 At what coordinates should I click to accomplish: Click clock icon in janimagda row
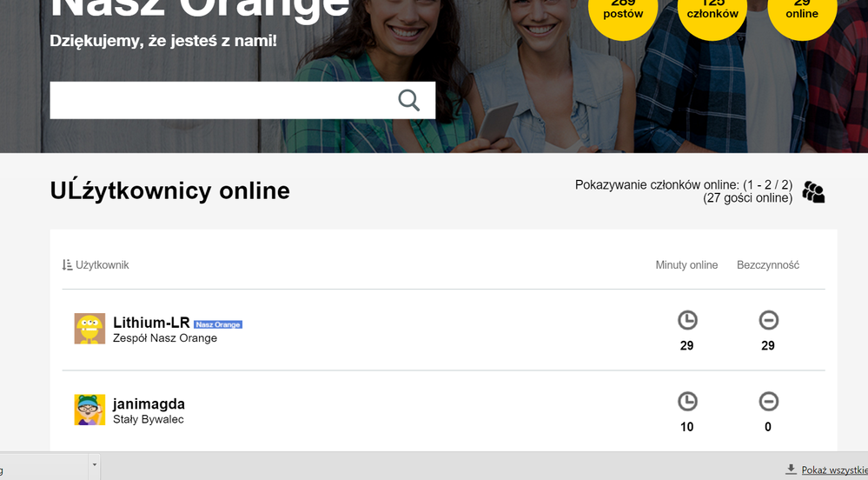pos(687,401)
